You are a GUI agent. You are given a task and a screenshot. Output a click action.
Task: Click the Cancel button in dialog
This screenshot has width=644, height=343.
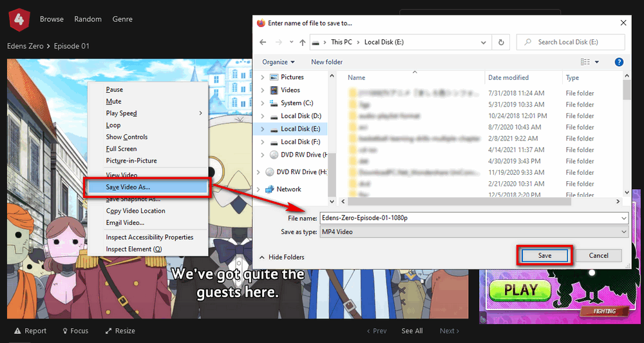point(598,255)
